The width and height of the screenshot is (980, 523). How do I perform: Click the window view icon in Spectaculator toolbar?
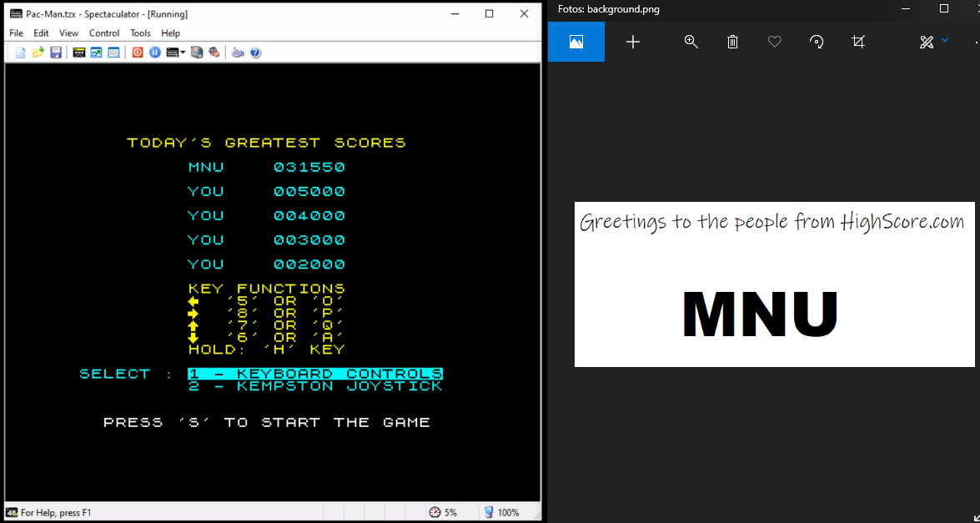tap(113, 53)
